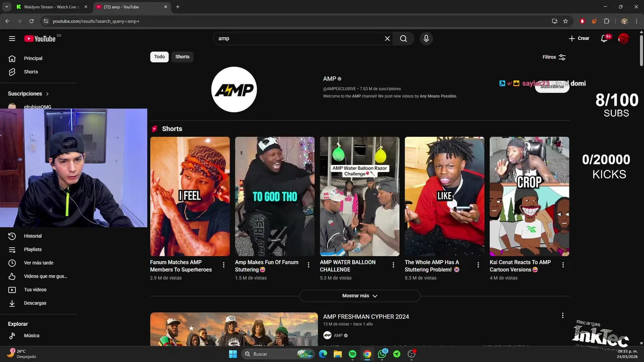Viewport: 644px width, 362px height.
Task: Open the Chrome three-dot menu
Action: click(x=637, y=21)
